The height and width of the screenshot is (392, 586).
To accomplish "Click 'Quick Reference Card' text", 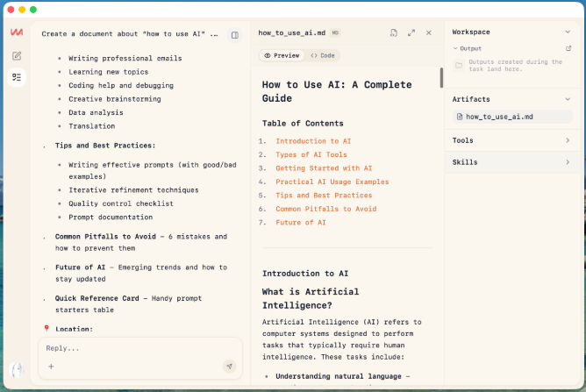I will (96, 298).
